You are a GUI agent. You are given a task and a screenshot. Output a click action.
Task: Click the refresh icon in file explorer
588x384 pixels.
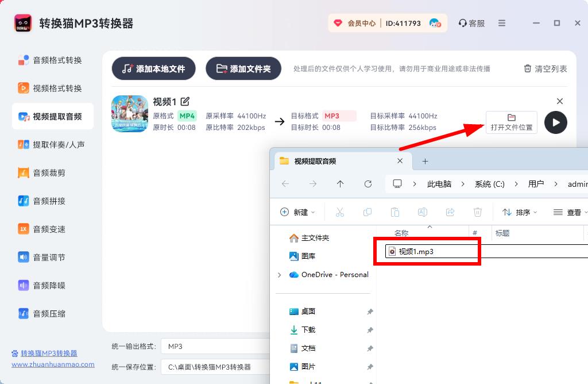368,184
